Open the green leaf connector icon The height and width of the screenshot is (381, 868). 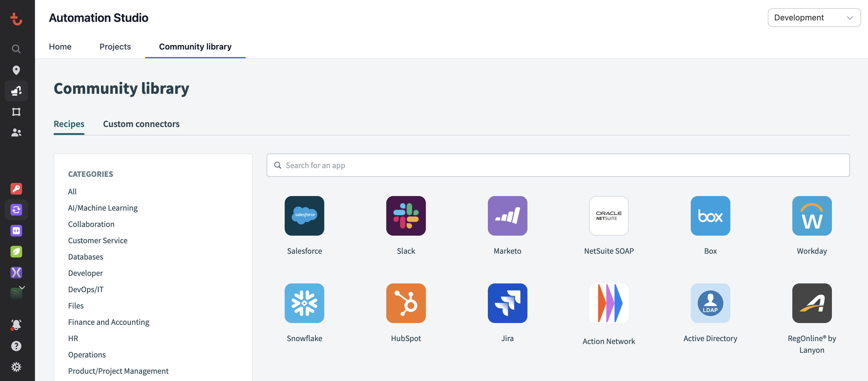click(16, 252)
